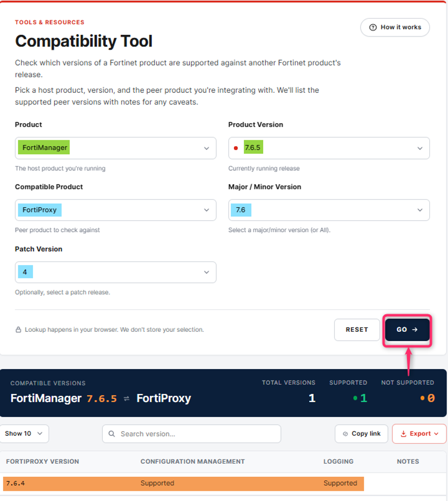Open the Product dropdown showing FortiManager

pos(116,148)
